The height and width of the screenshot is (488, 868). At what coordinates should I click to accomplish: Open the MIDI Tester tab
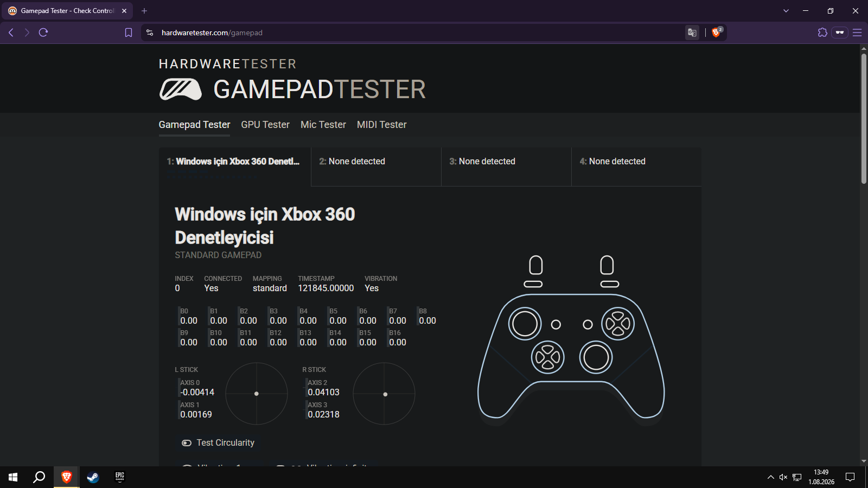(x=382, y=125)
